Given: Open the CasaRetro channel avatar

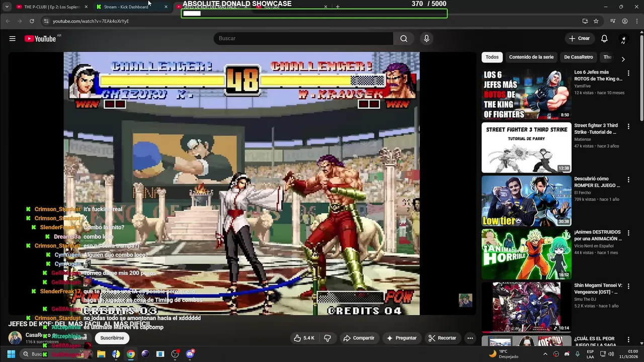Looking at the screenshot, I should coord(15,338).
